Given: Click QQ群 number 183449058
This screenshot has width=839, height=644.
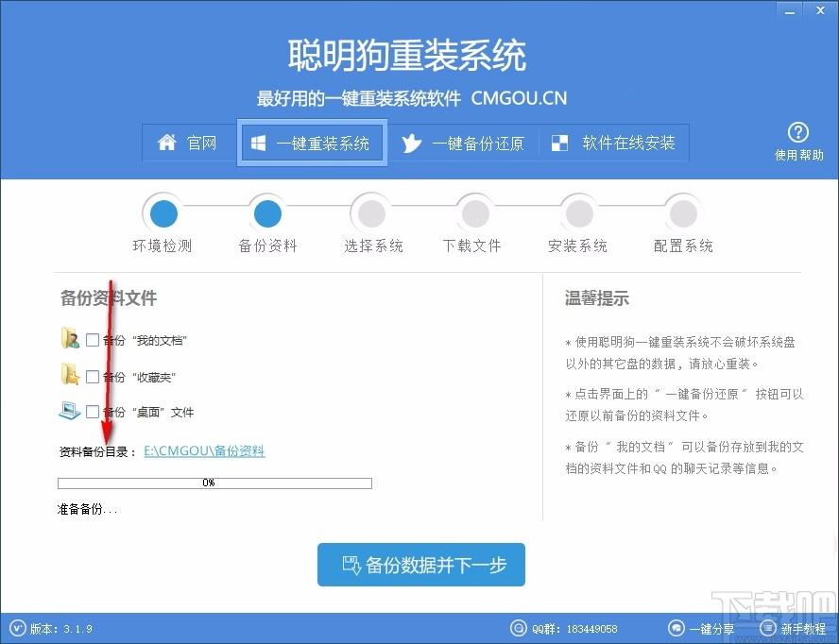Looking at the screenshot, I should (591, 629).
